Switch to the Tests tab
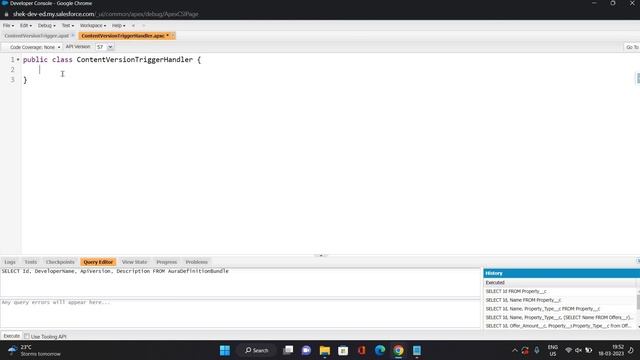 [31, 262]
